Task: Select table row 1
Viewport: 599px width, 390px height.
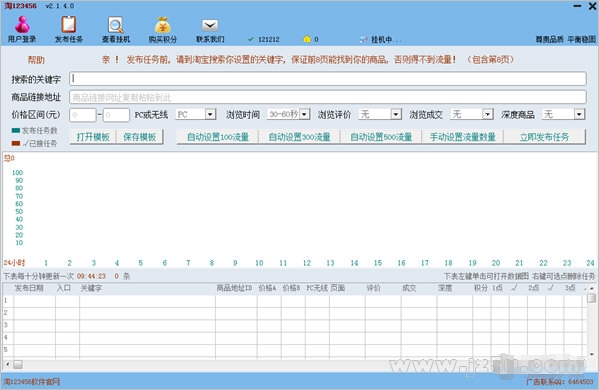Action: 294,301
